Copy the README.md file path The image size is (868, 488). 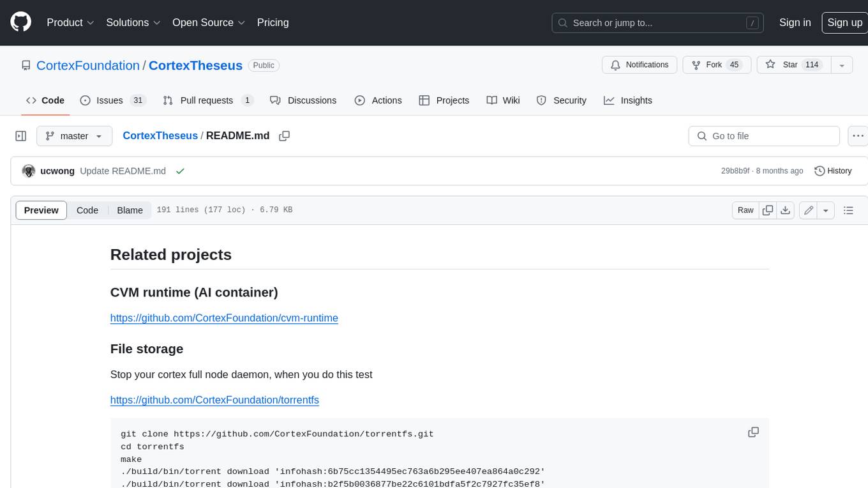(285, 136)
